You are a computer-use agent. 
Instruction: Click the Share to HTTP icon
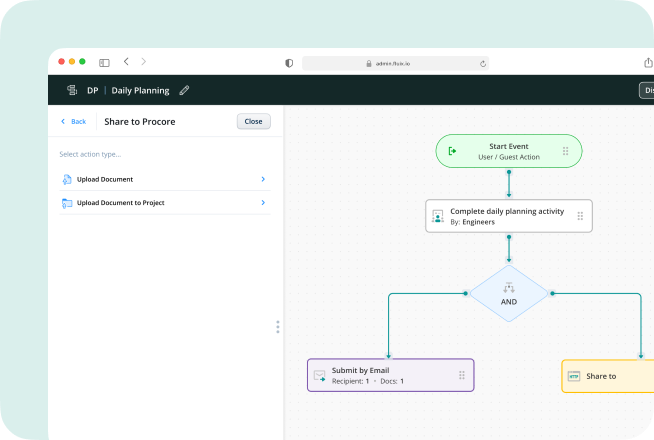point(574,376)
